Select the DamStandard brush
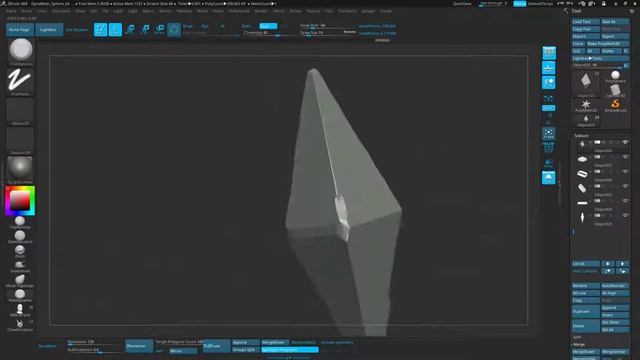The image size is (640, 360). (20, 237)
